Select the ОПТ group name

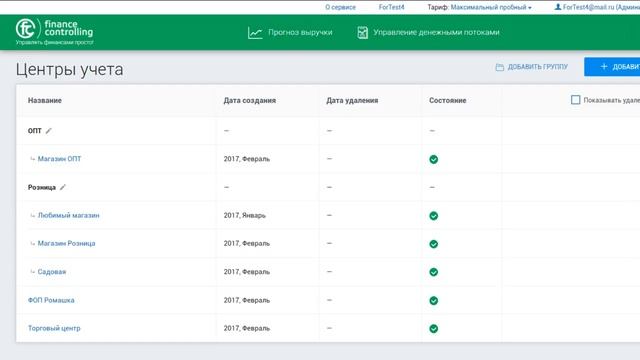click(35, 131)
